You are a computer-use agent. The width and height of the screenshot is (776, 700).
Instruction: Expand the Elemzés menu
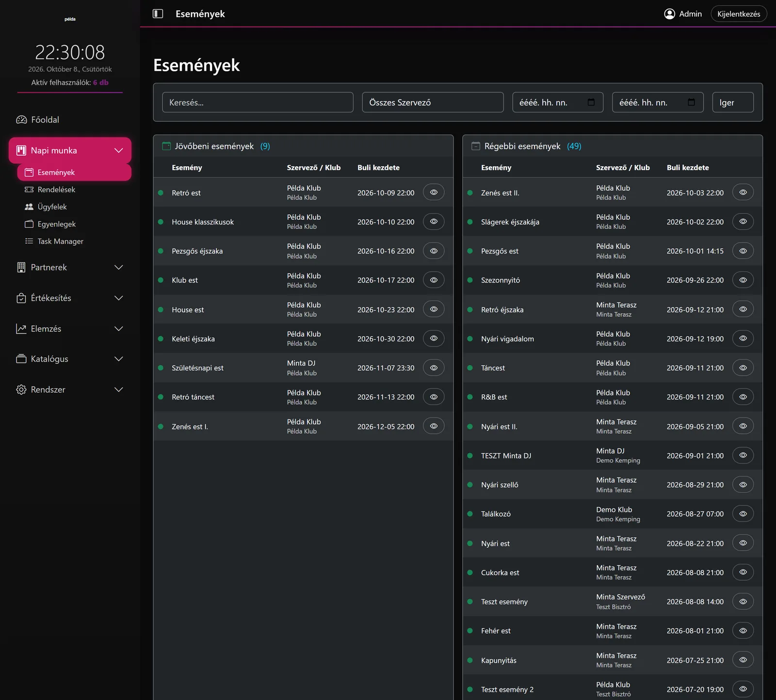(70, 329)
